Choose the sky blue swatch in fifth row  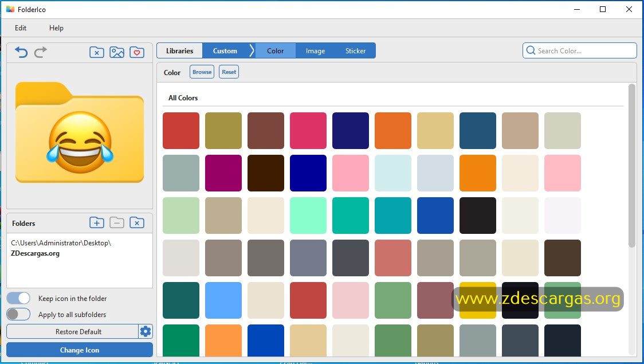tap(223, 300)
